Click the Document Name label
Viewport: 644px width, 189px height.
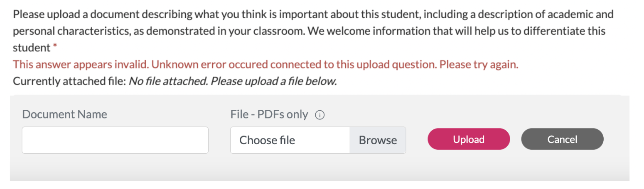point(64,114)
